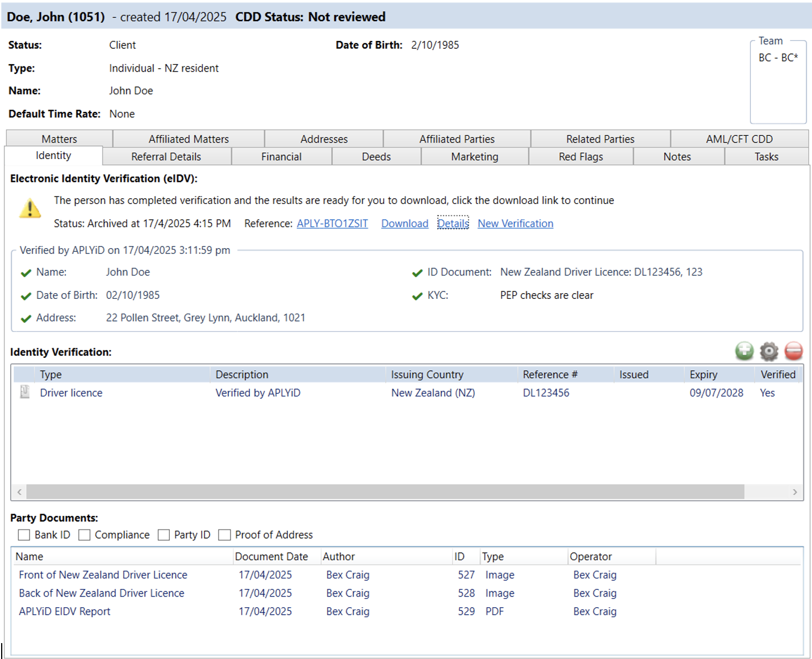Screen dimensions: 812x659
Task: Click the document icon beside Driver licence row
Action: click(25, 392)
